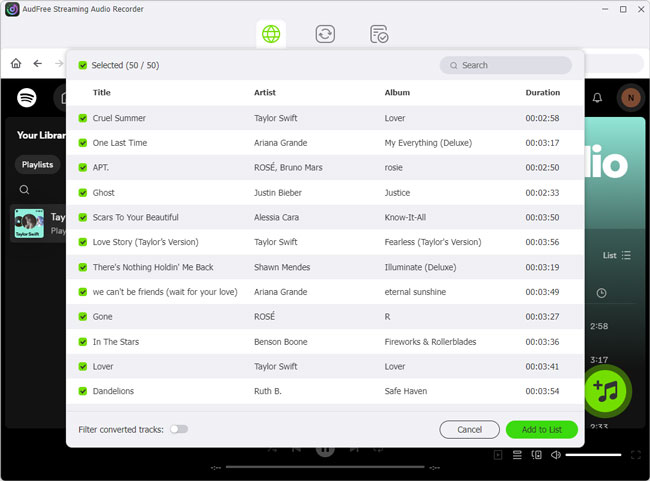Click the back navigation arrow
This screenshot has width=650, height=481.
[x=38, y=63]
